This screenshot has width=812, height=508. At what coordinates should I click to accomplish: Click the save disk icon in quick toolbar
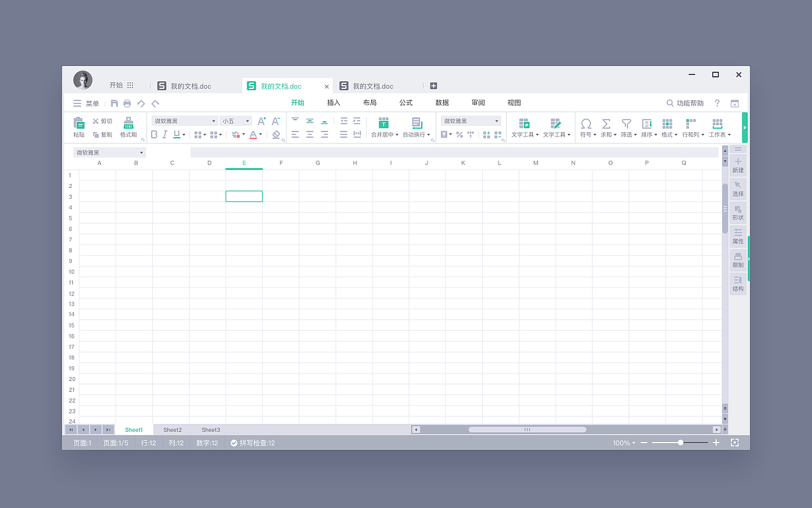tap(114, 103)
